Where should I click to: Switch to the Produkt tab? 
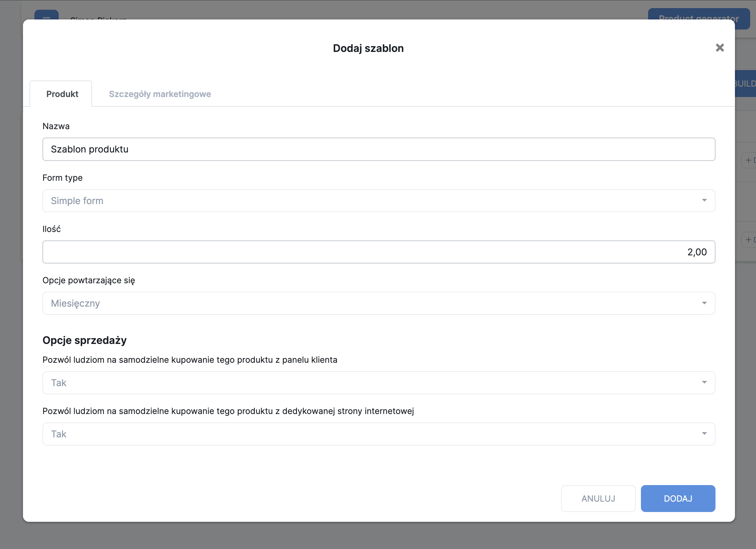pyautogui.click(x=62, y=94)
